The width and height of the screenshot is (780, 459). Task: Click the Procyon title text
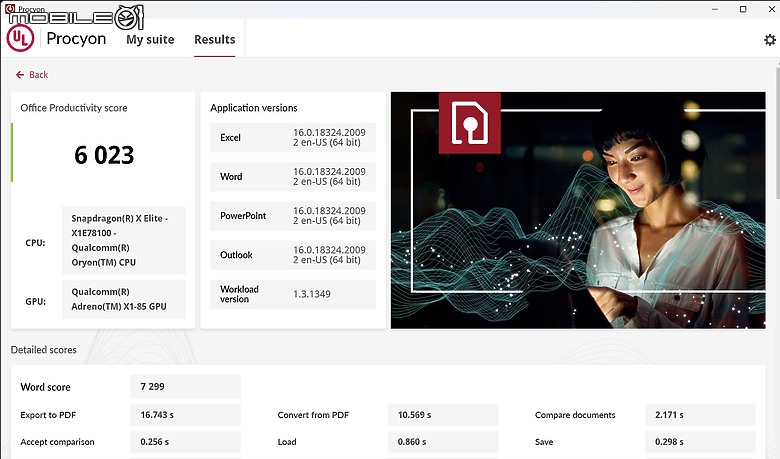coord(76,38)
